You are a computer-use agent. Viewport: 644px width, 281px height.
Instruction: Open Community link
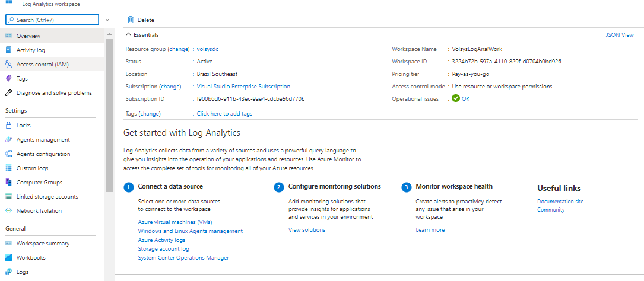click(551, 210)
